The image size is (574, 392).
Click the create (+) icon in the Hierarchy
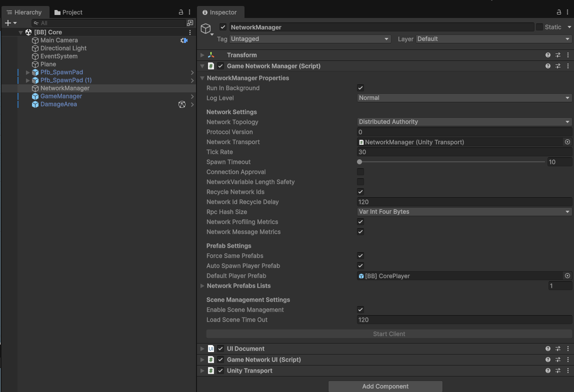pyautogui.click(x=7, y=22)
